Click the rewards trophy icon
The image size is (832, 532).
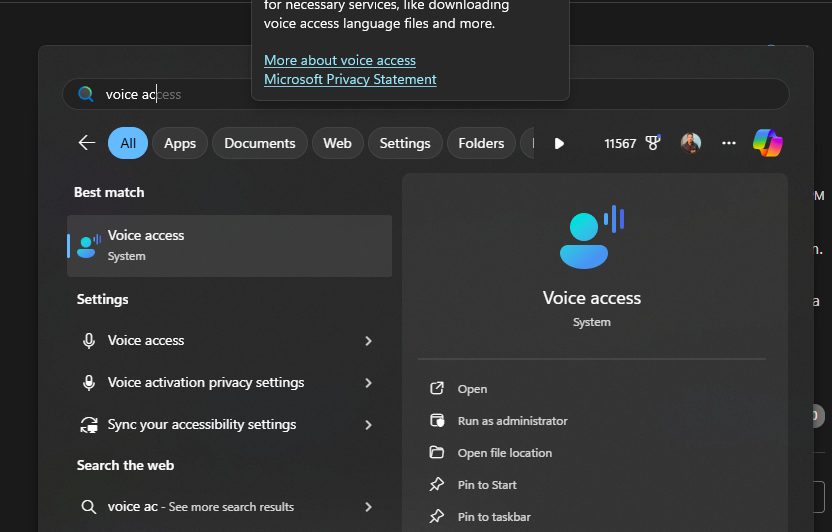click(653, 143)
